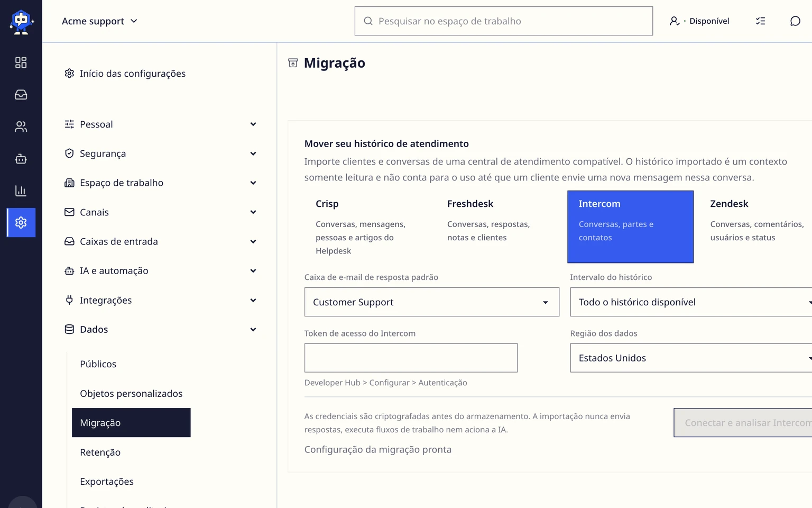
Task: Click Conectar e analisar Intercom button
Action: 743,423
